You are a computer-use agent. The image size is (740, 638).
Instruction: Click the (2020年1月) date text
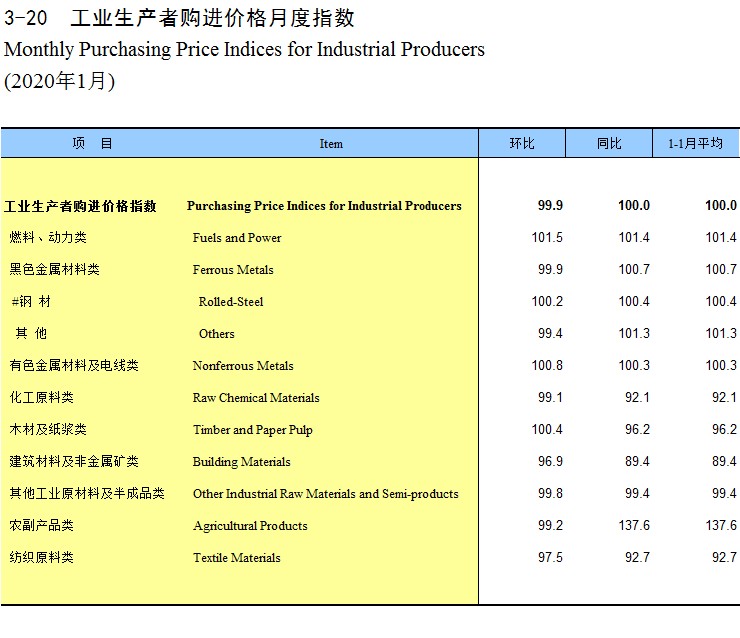(59, 81)
